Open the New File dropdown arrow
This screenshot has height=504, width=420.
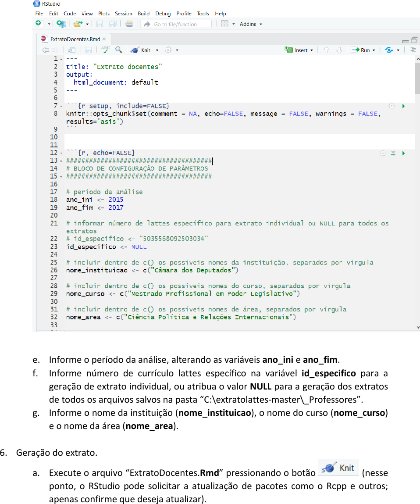49,24
